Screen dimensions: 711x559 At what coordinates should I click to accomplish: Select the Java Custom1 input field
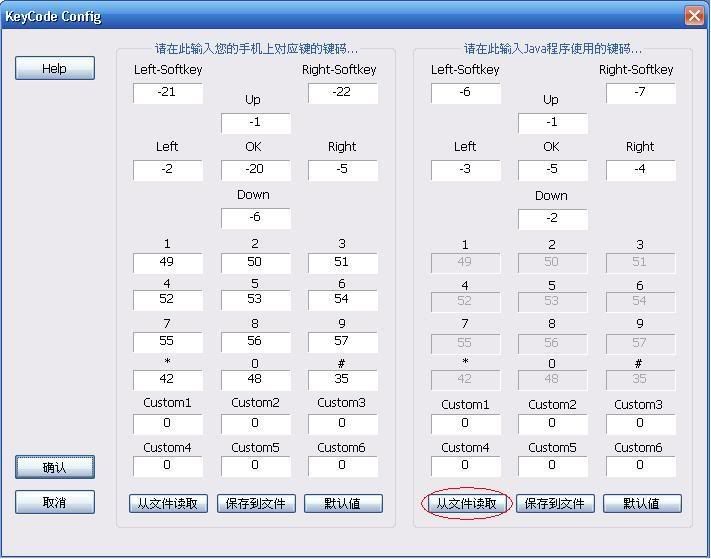click(466, 423)
